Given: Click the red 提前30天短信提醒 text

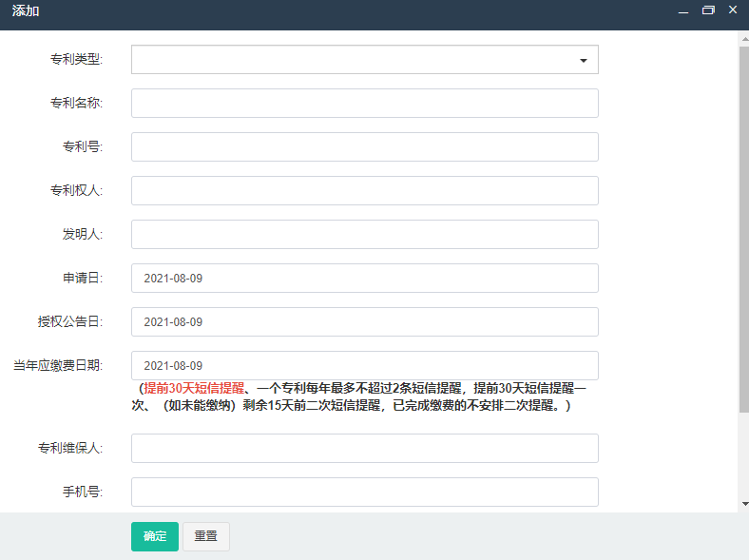Looking at the screenshot, I should pyautogui.click(x=194, y=388).
